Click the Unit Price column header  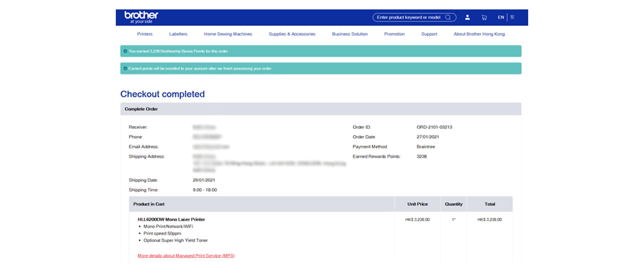pyautogui.click(x=417, y=204)
